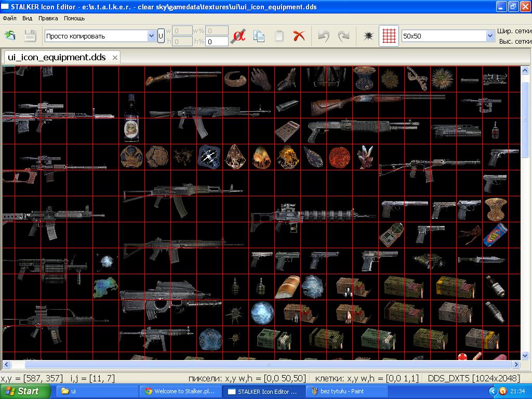Viewport: 532px width, 399px height.
Task: Select the handheld detector device icon
Action: point(391,234)
